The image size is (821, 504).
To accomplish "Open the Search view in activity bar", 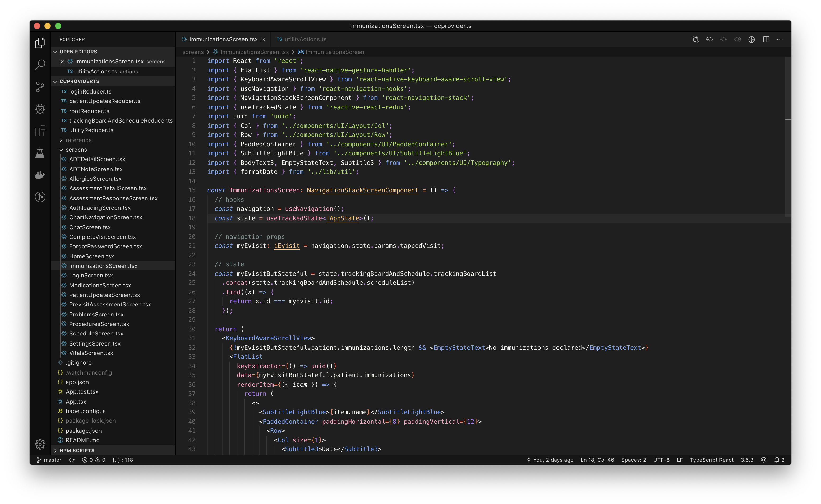I will (40, 65).
